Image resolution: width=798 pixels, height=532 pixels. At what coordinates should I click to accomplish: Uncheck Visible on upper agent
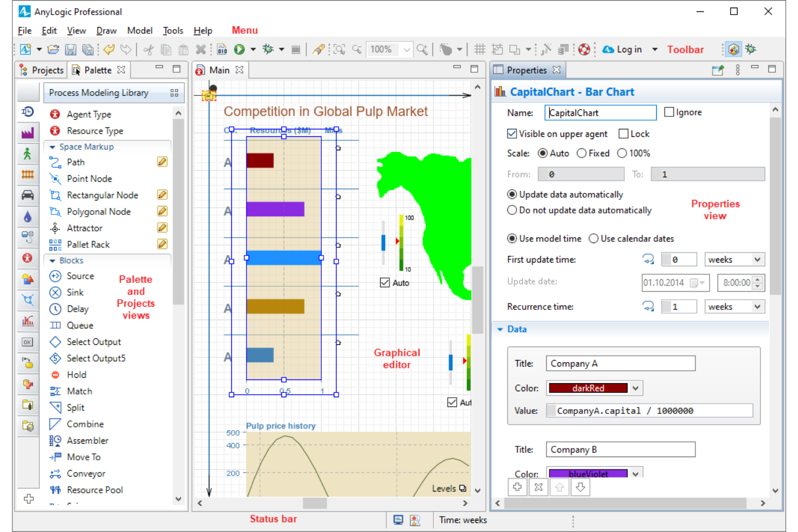(511, 134)
